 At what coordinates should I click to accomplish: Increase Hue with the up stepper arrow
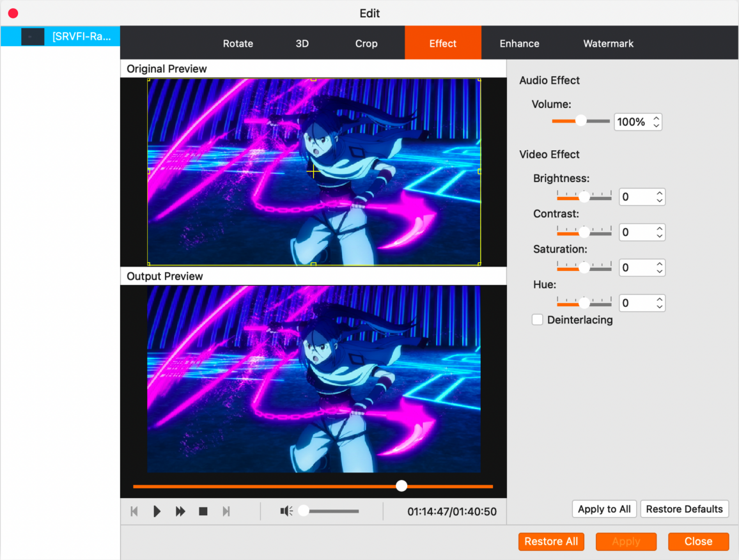click(659, 299)
